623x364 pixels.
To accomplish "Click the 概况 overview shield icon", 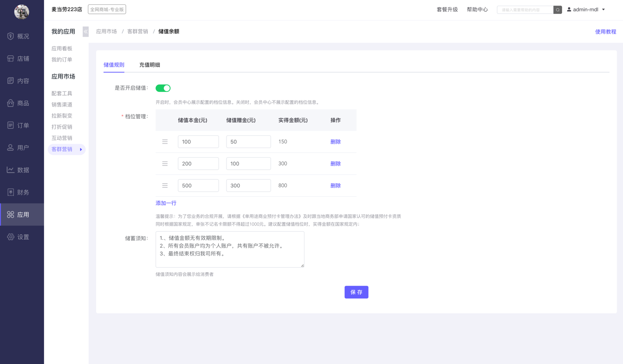I will click(x=10, y=36).
